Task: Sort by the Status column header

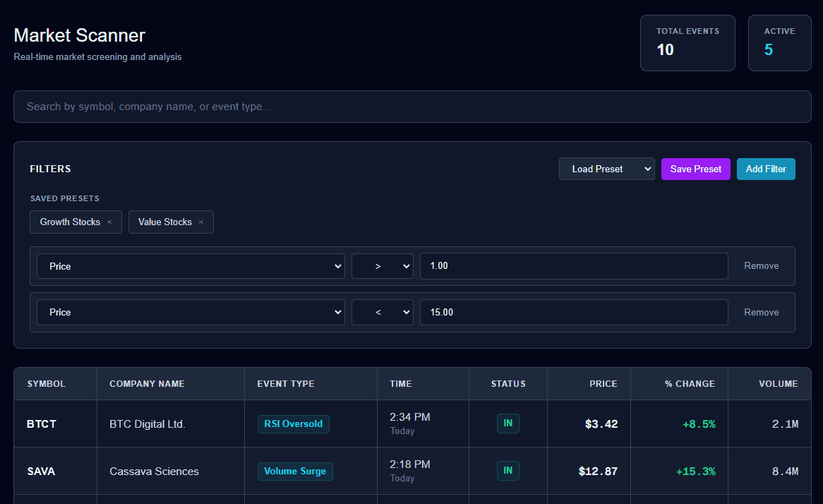Action: point(508,384)
